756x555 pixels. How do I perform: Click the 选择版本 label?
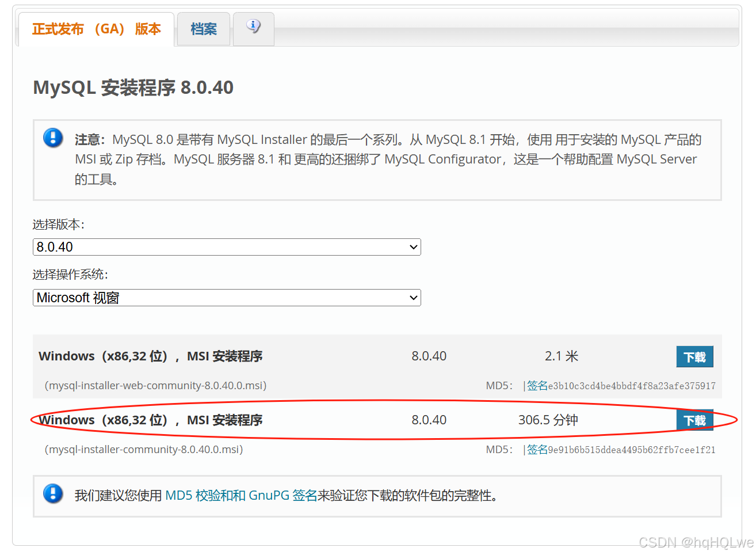pyautogui.click(x=59, y=225)
